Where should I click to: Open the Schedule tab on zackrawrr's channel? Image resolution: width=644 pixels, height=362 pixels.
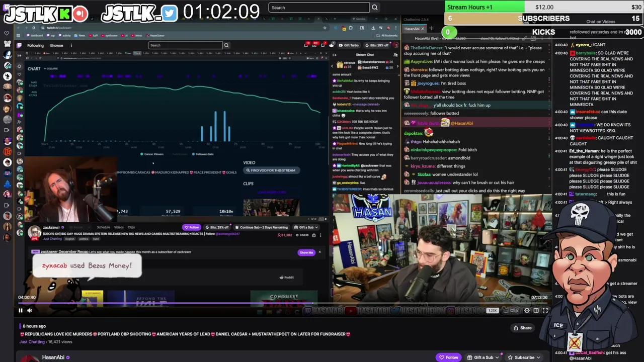(x=103, y=227)
